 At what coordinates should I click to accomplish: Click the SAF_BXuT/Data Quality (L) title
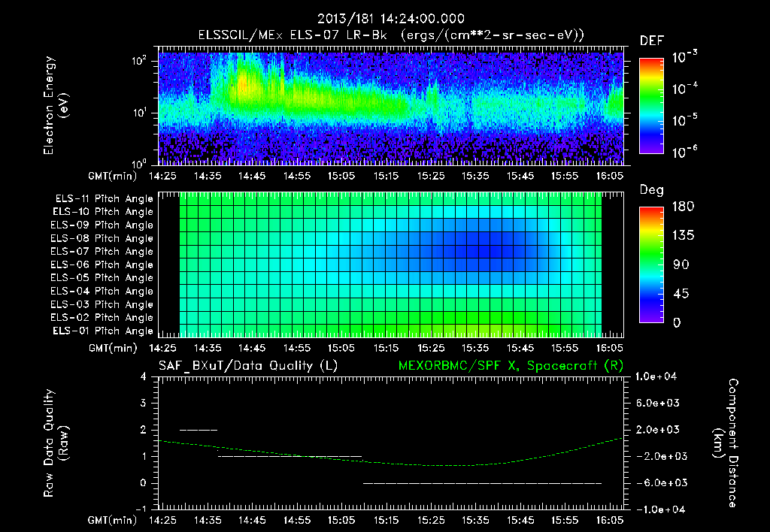pos(248,366)
